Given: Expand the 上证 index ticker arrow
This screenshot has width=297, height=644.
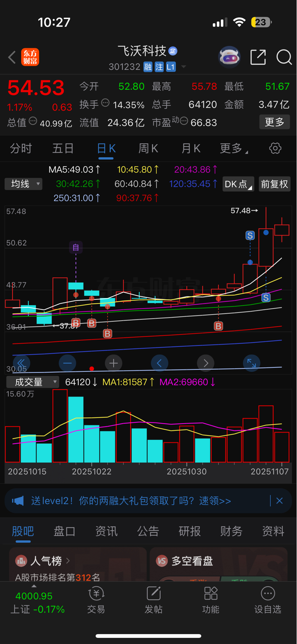Looking at the screenshot, I should tap(34, 586).
